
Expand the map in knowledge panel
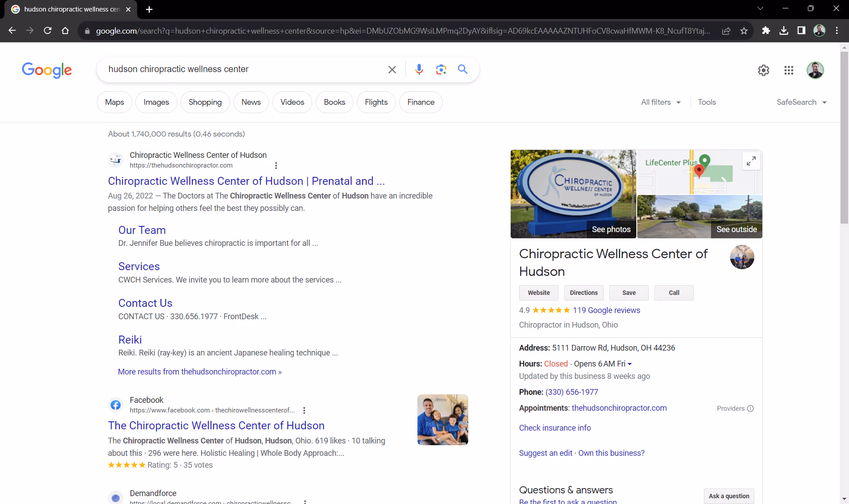click(751, 161)
